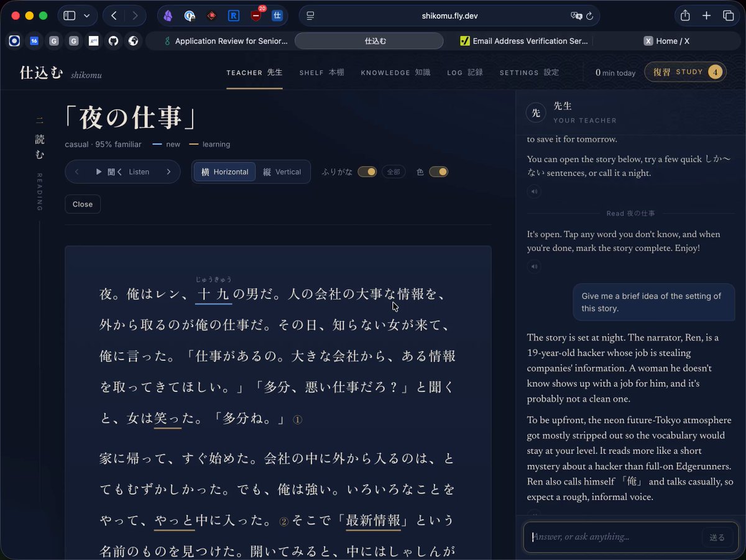Tap the underlined word 笑った
The height and width of the screenshot is (560, 746).
(168, 420)
